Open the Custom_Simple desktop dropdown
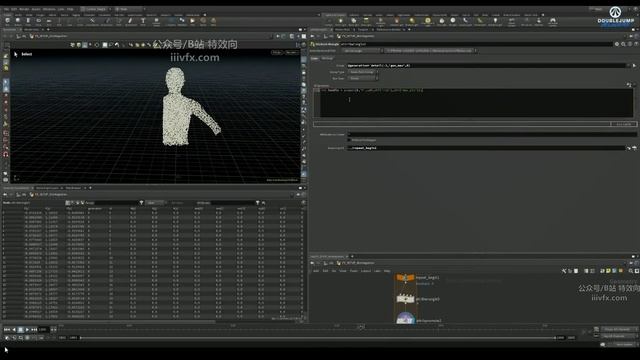This screenshot has height=360, width=640. tap(96, 9)
